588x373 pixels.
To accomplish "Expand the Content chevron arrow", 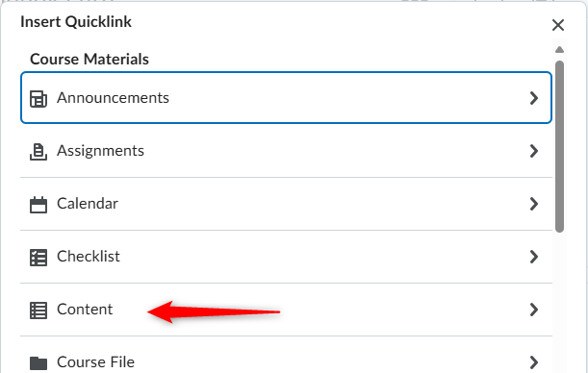I will [x=533, y=310].
